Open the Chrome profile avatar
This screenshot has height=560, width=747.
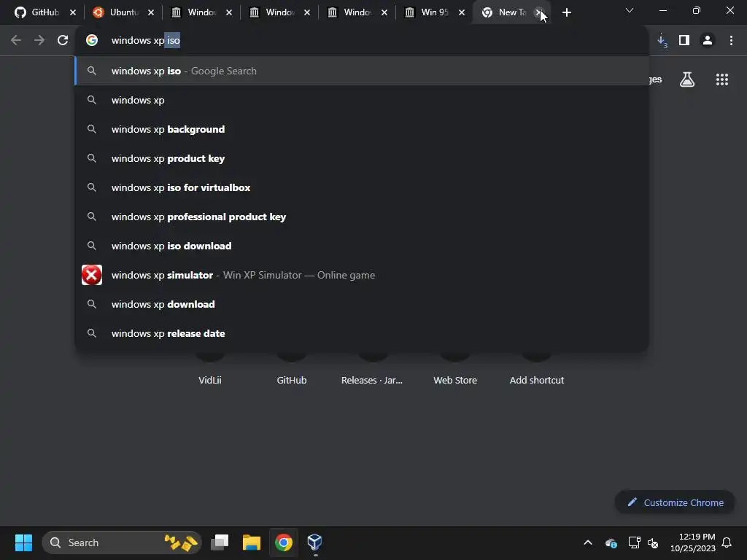(708, 41)
